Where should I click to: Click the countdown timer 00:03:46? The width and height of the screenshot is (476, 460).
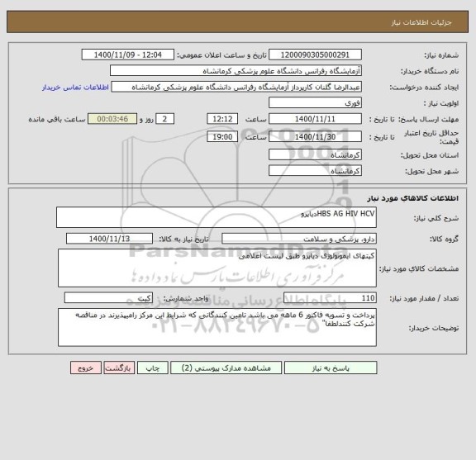coord(112,119)
